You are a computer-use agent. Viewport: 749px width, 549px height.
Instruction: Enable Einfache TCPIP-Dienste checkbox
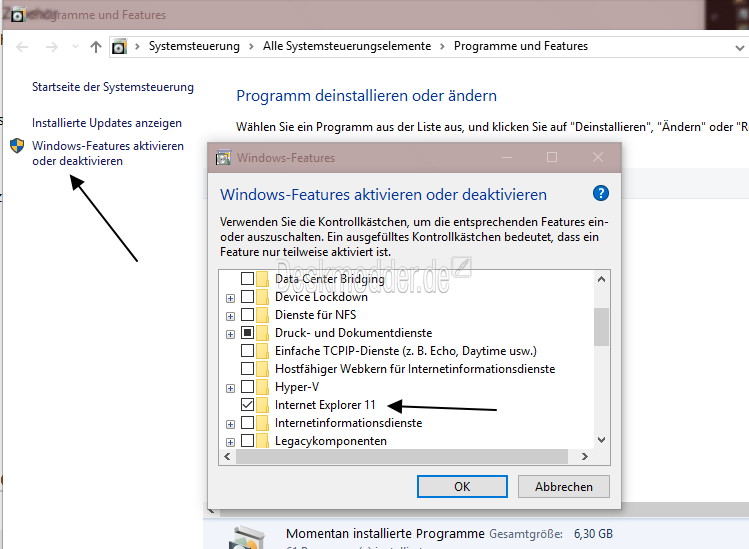247,351
